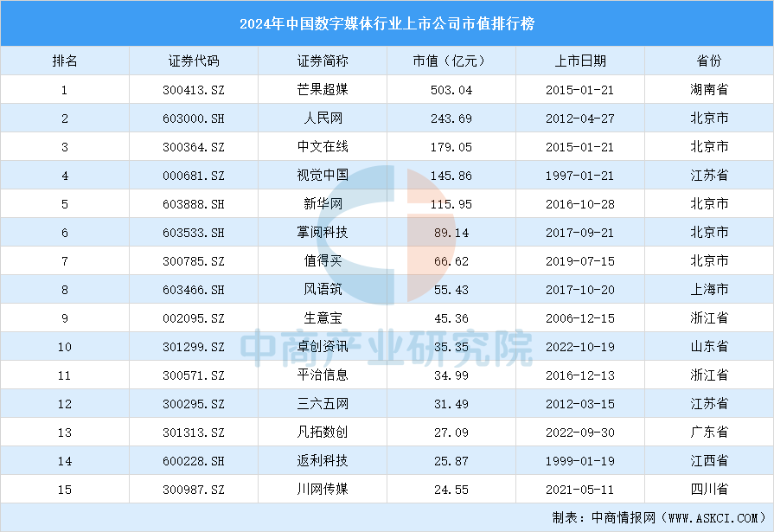The height and width of the screenshot is (532, 774).
Task: Click the listing date 2012-04-27
Action: [x=580, y=119]
